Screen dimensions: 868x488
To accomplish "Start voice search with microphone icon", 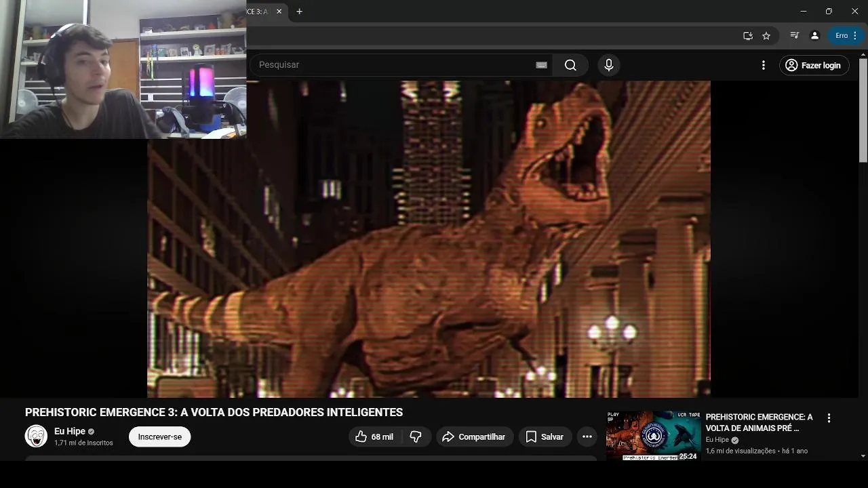I will (x=609, y=65).
